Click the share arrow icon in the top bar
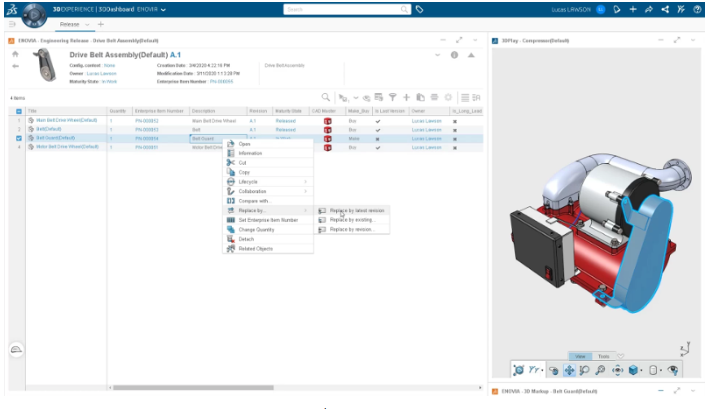 point(649,9)
